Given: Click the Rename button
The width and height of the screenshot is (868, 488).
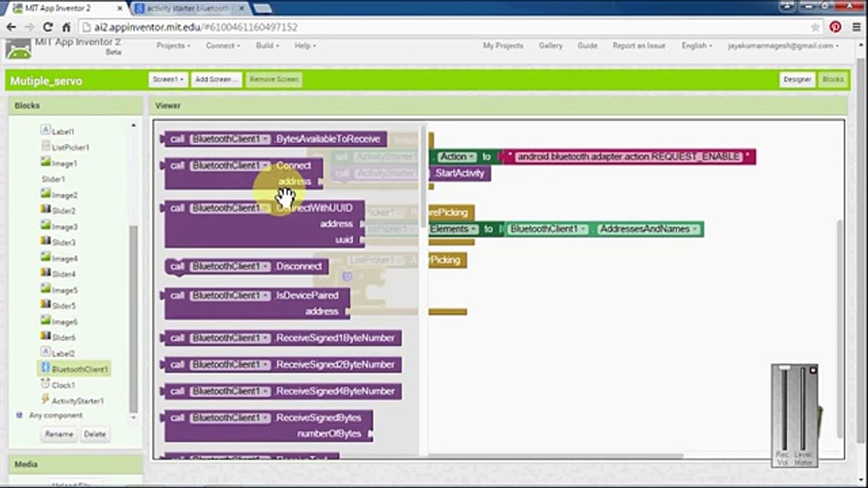Looking at the screenshot, I should tap(59, 434).
